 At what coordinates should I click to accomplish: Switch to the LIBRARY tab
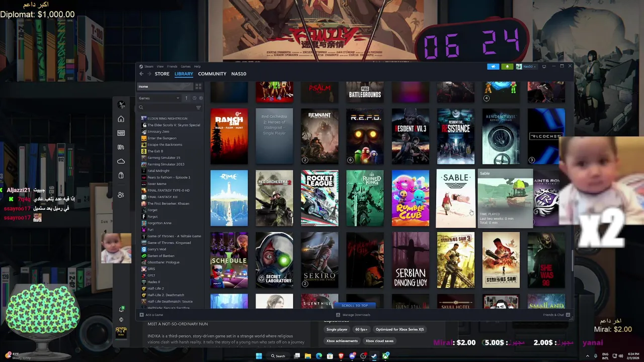[x=184, y=74]
